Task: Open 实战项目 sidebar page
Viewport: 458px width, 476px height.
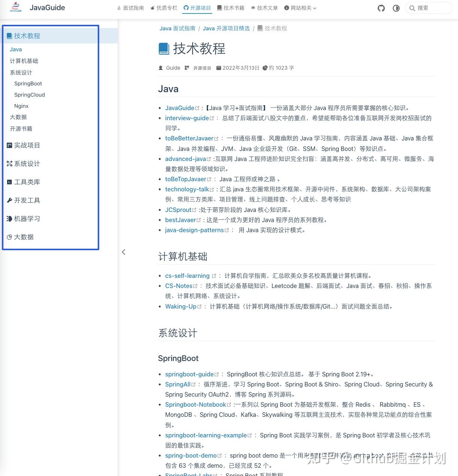Action: coord(23,145)
